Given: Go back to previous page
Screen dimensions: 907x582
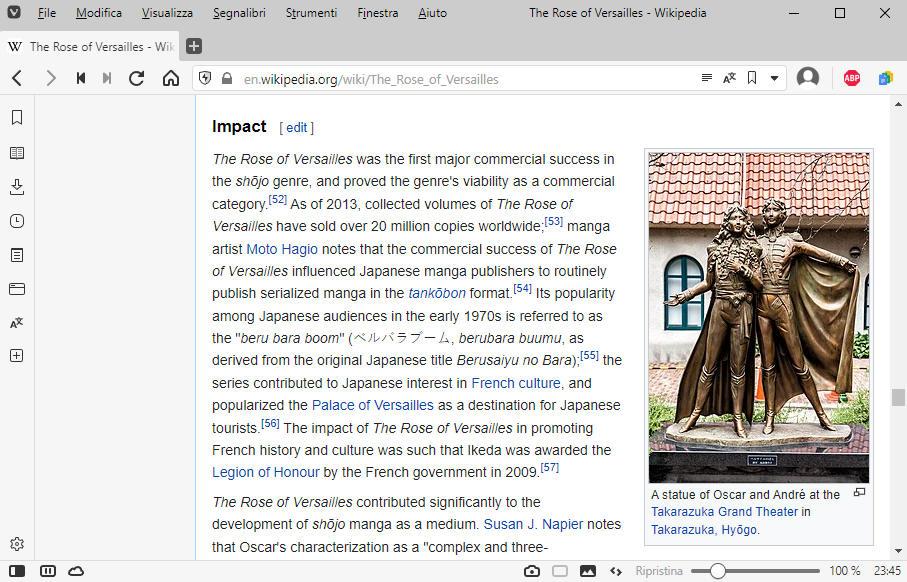Looking at the screenshot, I should 17,78.
